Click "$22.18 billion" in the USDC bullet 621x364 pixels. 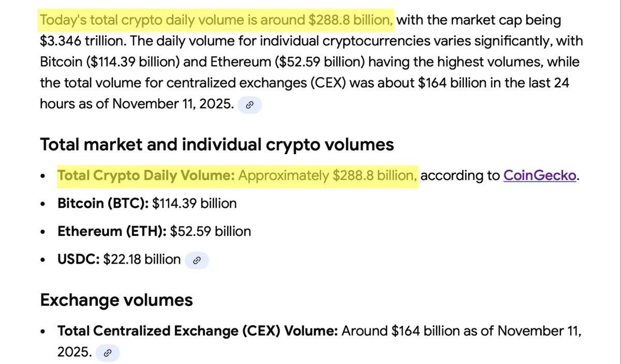tap(142, 259)
